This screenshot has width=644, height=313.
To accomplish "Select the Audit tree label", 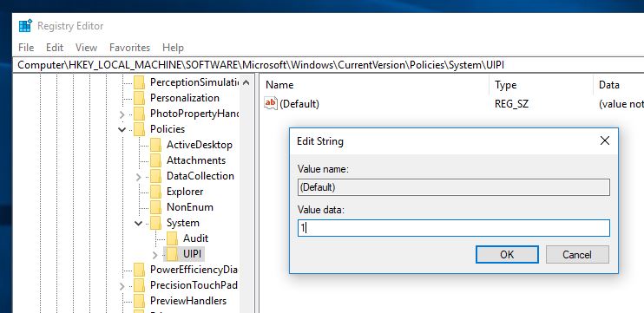I will pos(196,238).
